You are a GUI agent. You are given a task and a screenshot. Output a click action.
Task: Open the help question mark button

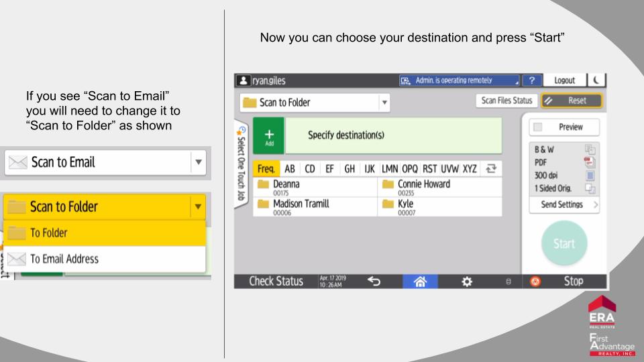[x=532, y=80]
